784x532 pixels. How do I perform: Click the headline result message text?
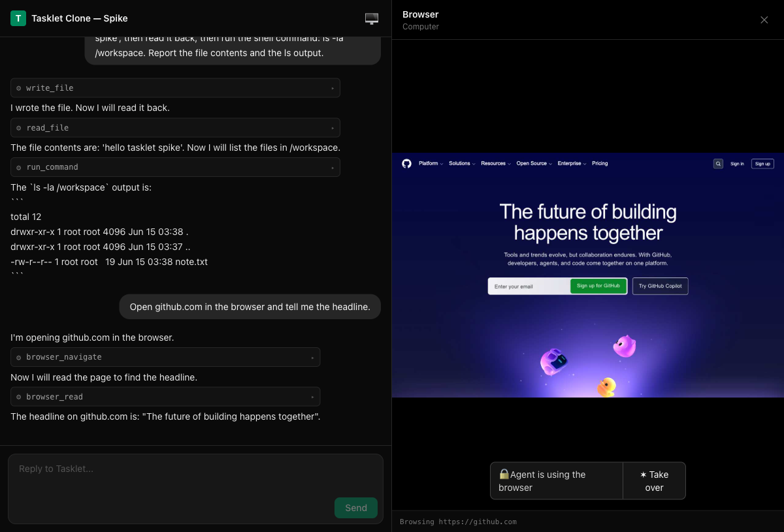[165, 416]
